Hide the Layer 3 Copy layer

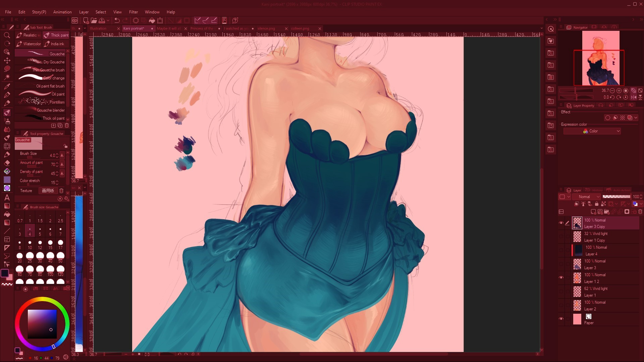coord(561,223)
